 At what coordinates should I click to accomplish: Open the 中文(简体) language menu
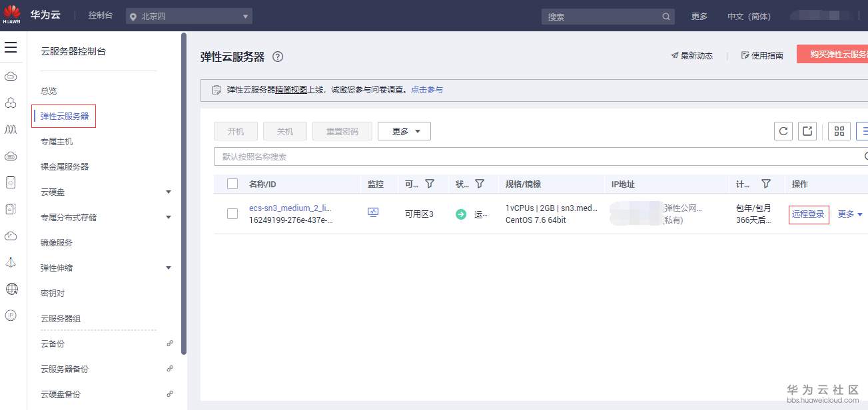pyautogui.click(x=749, y=17)
